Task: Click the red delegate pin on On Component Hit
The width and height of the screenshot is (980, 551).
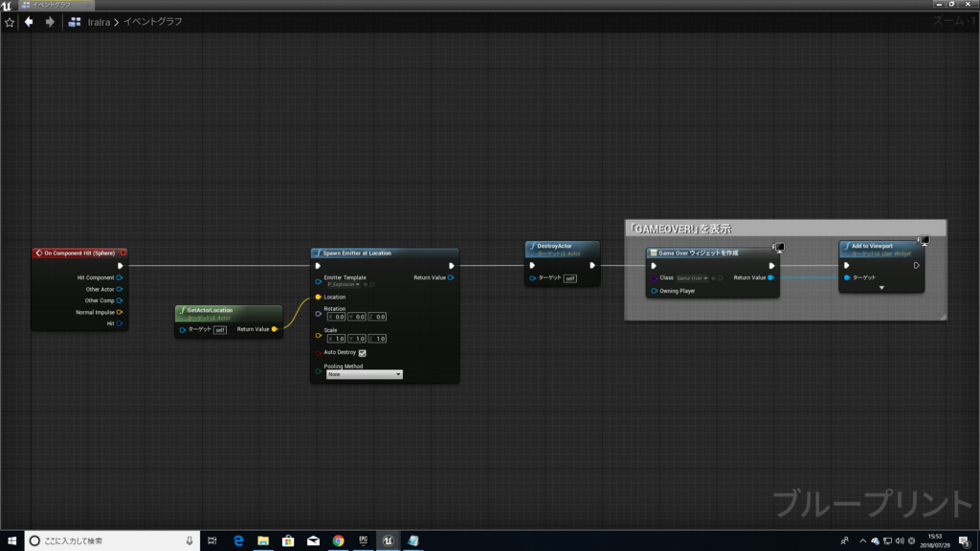Action: coord(123,253)
